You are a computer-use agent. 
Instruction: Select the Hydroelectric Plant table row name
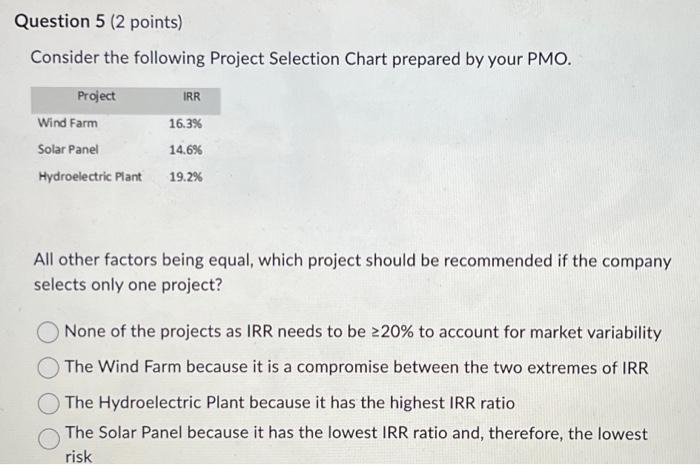pyautogui.click(x=90, y=177)
